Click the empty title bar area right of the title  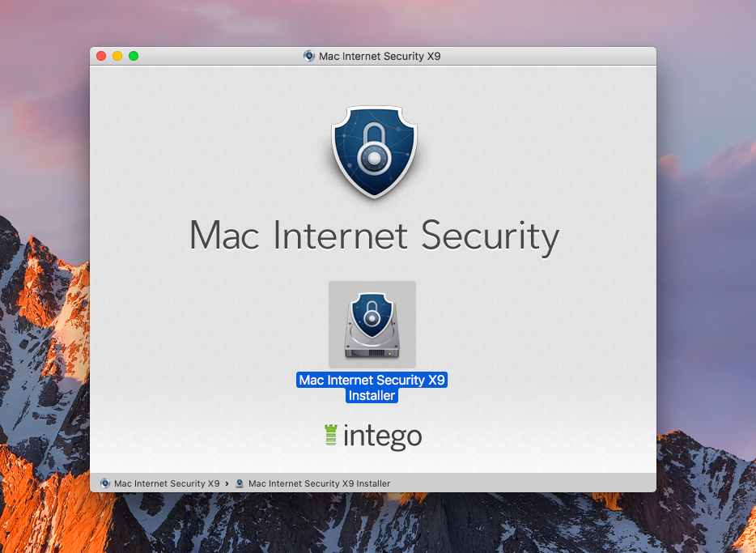click(x=545, y=56)
